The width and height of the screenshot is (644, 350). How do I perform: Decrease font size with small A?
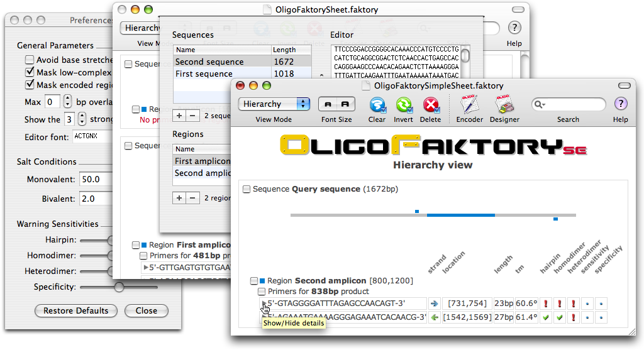328,104
